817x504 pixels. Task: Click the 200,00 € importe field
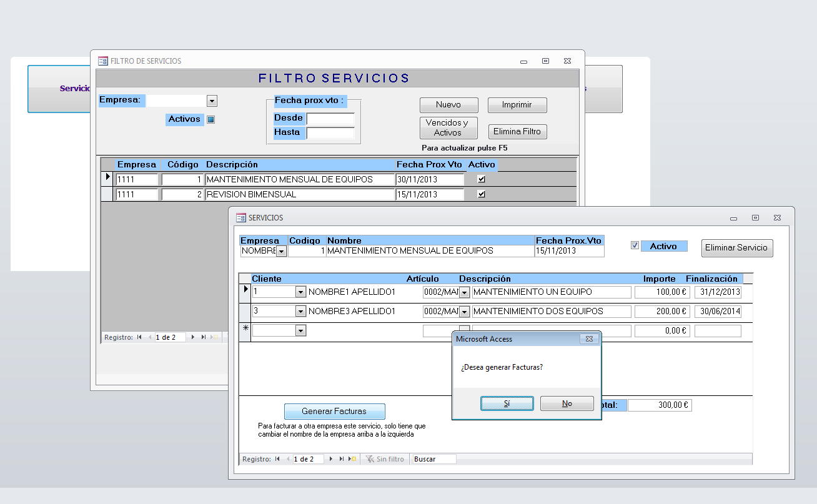(x=662, y=312)
